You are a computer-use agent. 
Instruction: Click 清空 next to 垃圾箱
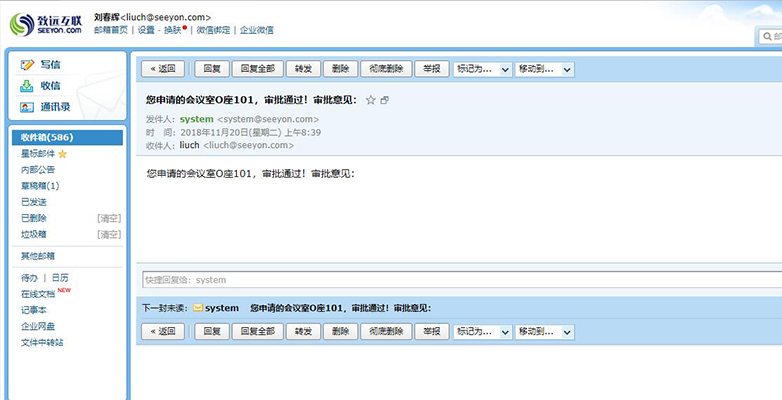tap(109, 234)
